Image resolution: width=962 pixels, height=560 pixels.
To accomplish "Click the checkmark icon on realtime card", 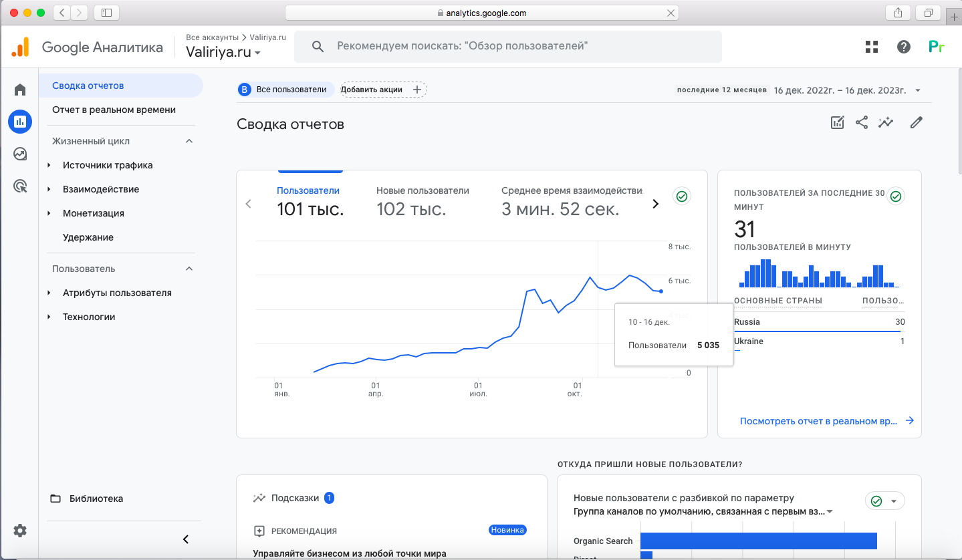I will [x=896, y=196].
